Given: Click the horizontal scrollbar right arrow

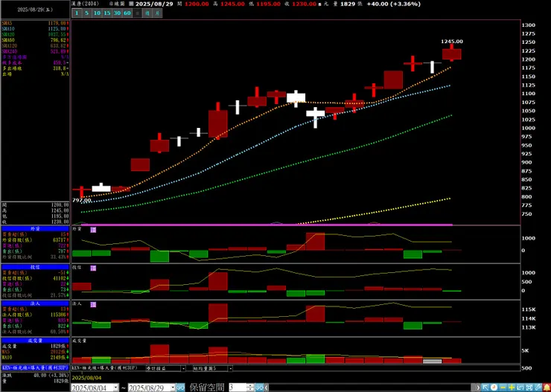Looking at the screenshot, I should coord(477,388).
